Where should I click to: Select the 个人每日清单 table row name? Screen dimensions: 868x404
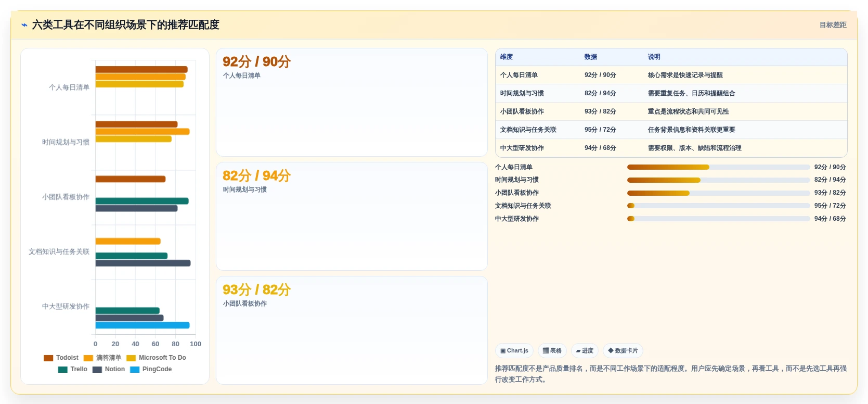pos(519,75)
